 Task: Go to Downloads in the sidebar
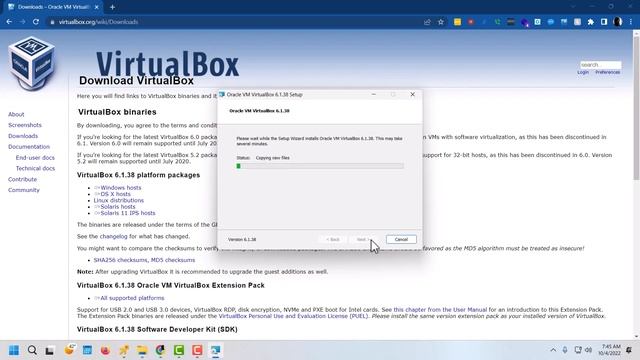[x=23, y=136]
